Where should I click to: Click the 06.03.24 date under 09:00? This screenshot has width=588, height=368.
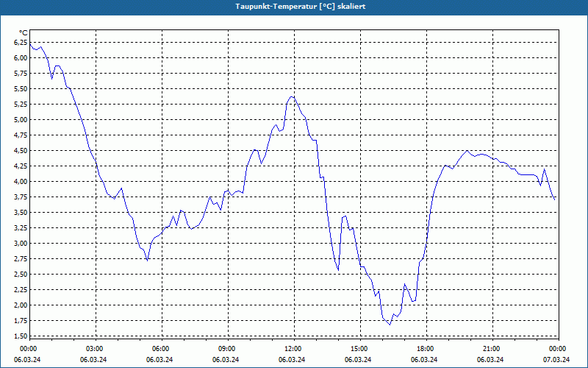coord(226,360)
